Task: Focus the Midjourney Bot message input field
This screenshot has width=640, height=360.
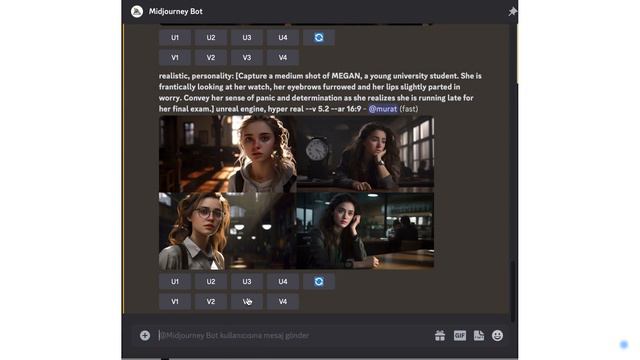Action: click(294, 336)
